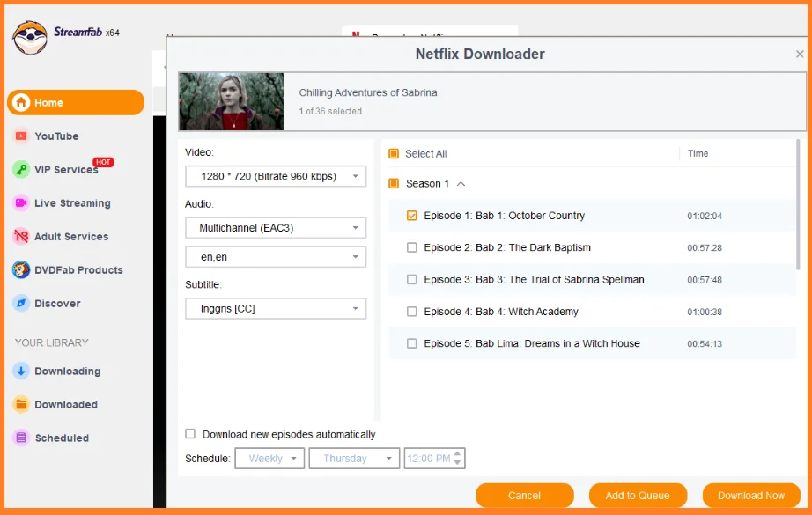Close the Netflix Downloader dialog

point(800,54)
